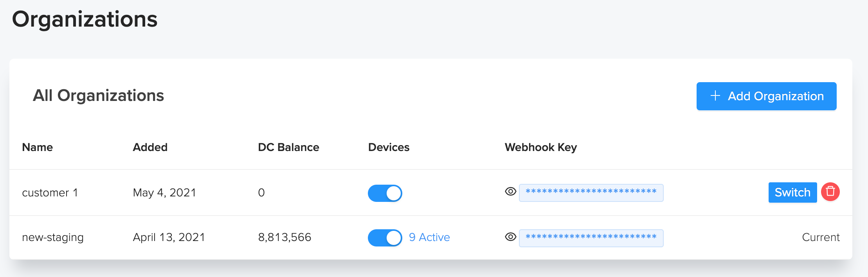This screenshot has height=277, width=868.
Task: Click the 8,813,566 DC balance value
Action: coord(285,237)
